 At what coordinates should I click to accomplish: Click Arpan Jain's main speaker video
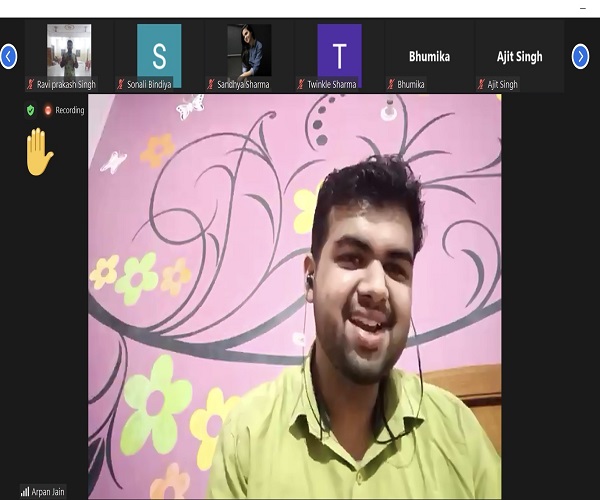[x=295, y=296]
